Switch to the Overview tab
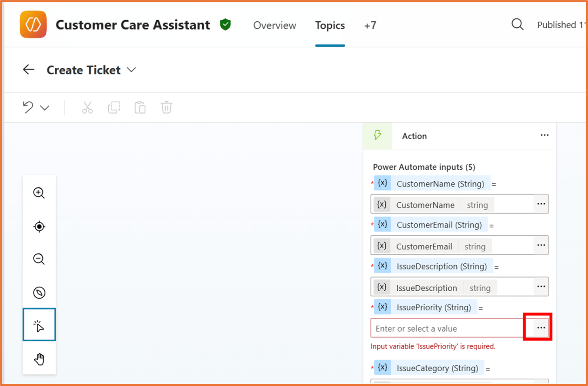This screenshot has width=588, height=386. (274, 25)
